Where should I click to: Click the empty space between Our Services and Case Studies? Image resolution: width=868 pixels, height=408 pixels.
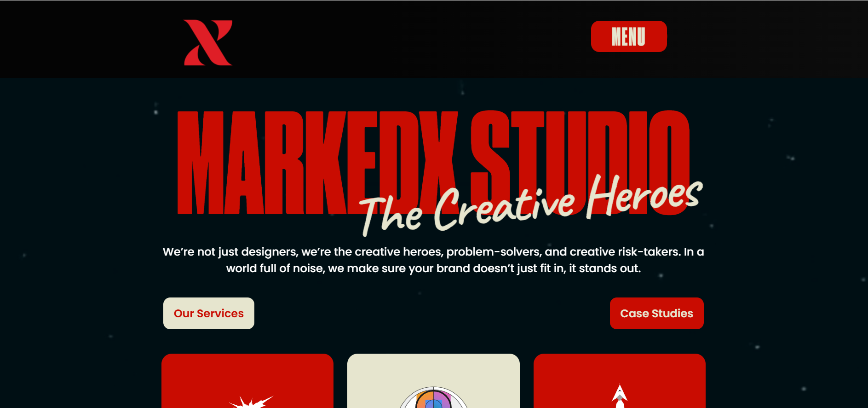432,313
